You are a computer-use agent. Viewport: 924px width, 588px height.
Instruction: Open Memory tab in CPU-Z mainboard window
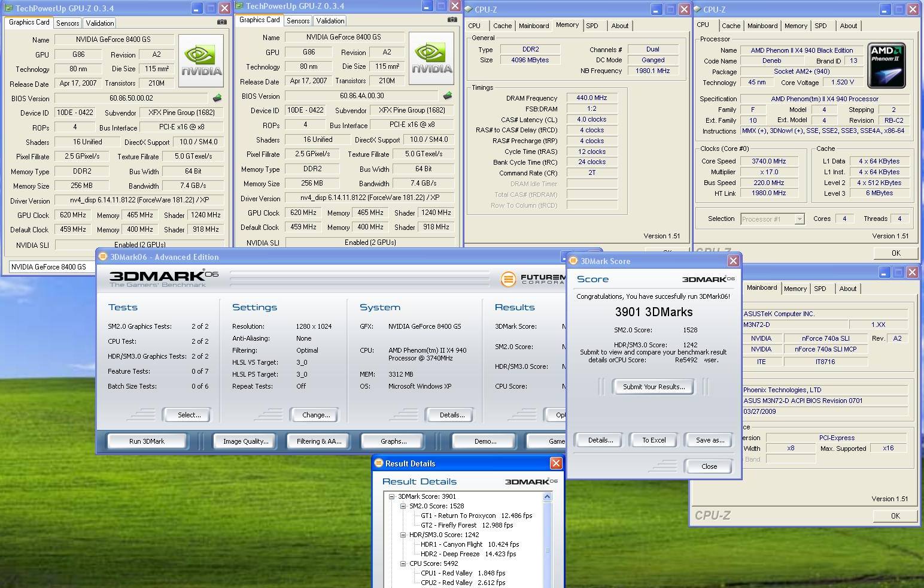(x=795, y=289)
